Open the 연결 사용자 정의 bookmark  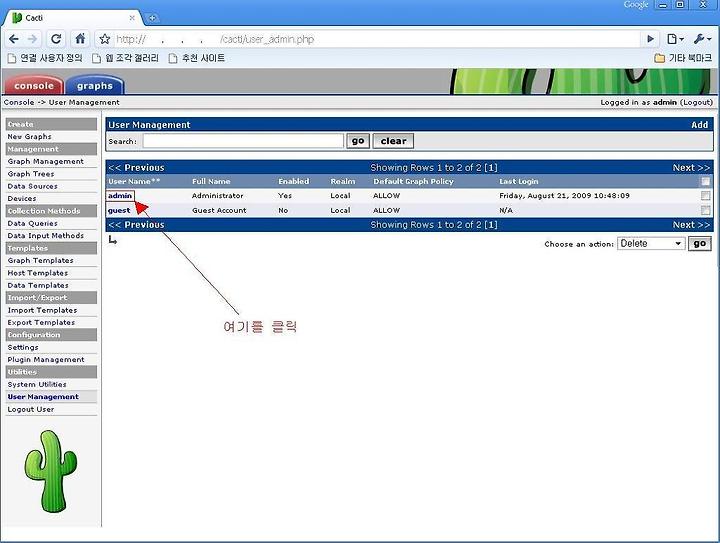45,58
